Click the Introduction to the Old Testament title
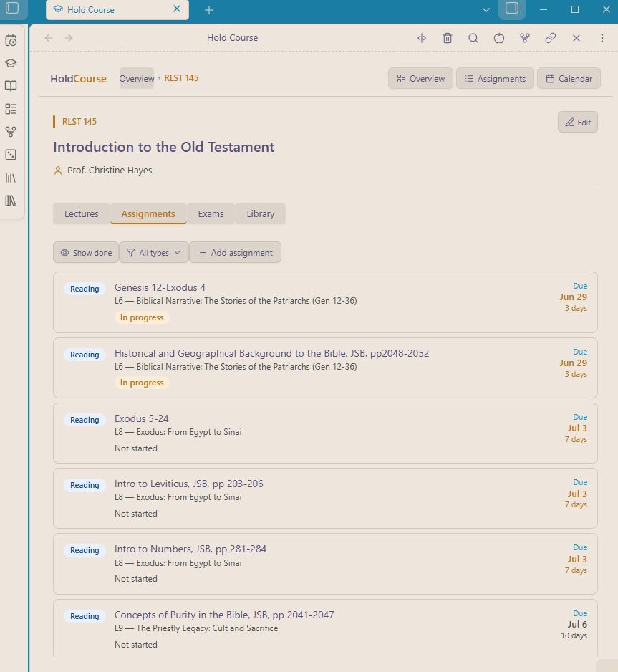Screen dimensions: 618x672 click(163, 147)
